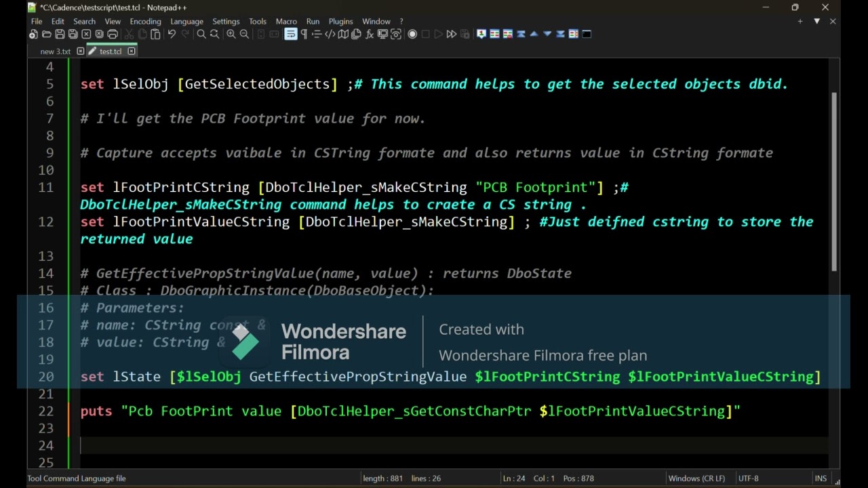The height and width of the screenshot is (488, 868).
Task: Toggle compare navigation bar icon
Action: click(574, 34)
